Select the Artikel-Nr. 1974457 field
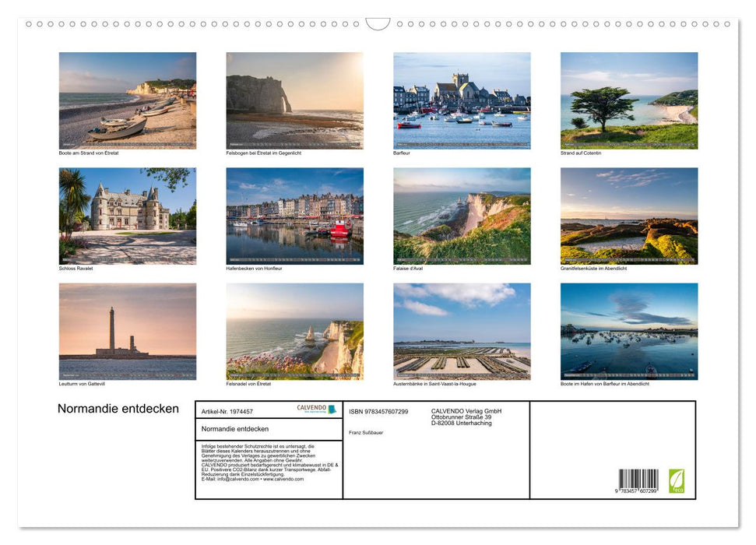This screenshot has height=545, width=756. tap(229, 410)
